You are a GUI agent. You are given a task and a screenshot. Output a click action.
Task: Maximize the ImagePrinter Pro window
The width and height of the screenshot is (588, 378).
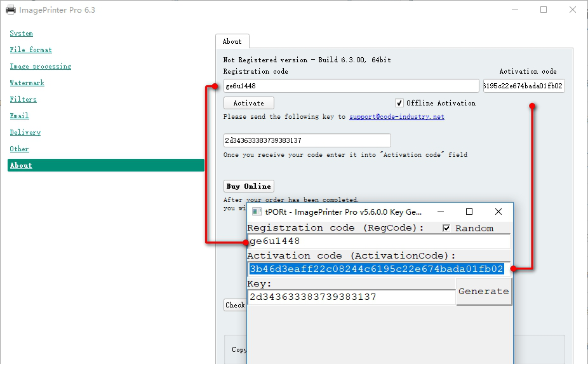point(544,10)
